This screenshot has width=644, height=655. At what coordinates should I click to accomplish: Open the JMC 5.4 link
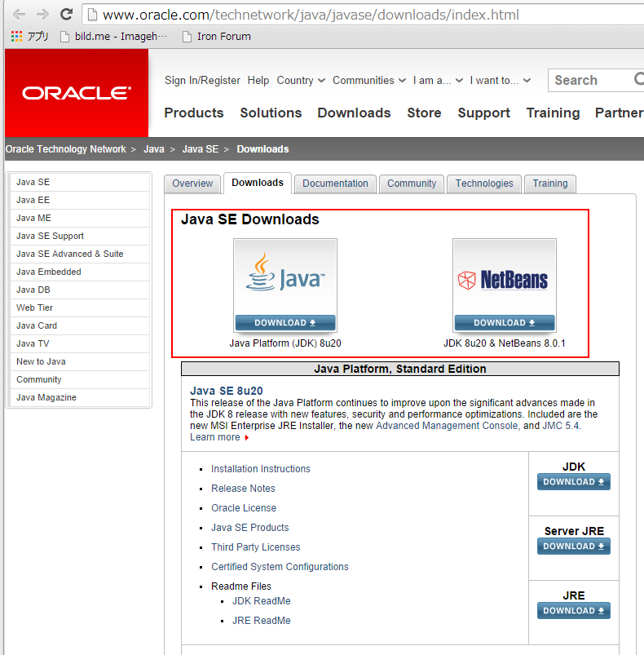pos(561,426)
